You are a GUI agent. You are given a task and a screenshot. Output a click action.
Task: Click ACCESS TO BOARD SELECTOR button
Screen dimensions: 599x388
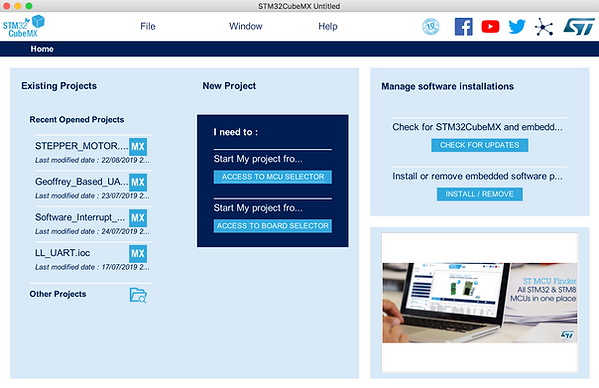tap(273, 226)
